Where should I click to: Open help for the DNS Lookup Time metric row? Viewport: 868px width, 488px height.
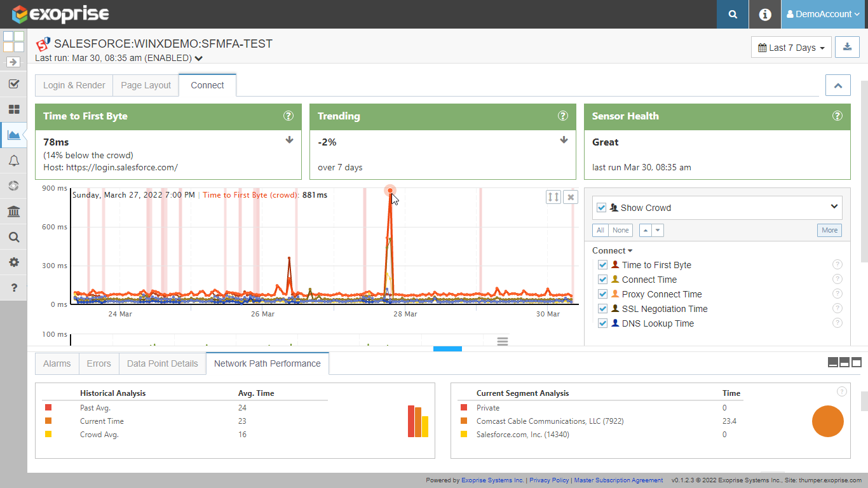(837, 323)
